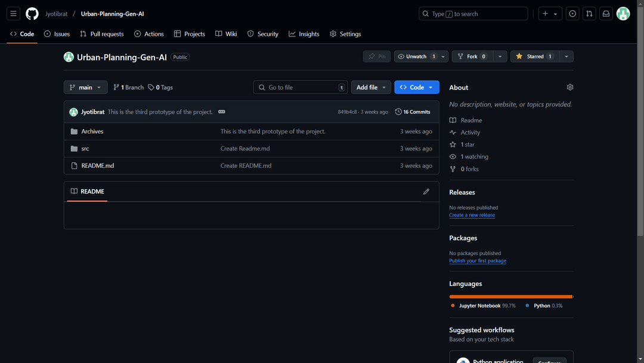This screenshot has height=363, width=644.
Task: Open the repository Settings tab
Action: [345, 34]
